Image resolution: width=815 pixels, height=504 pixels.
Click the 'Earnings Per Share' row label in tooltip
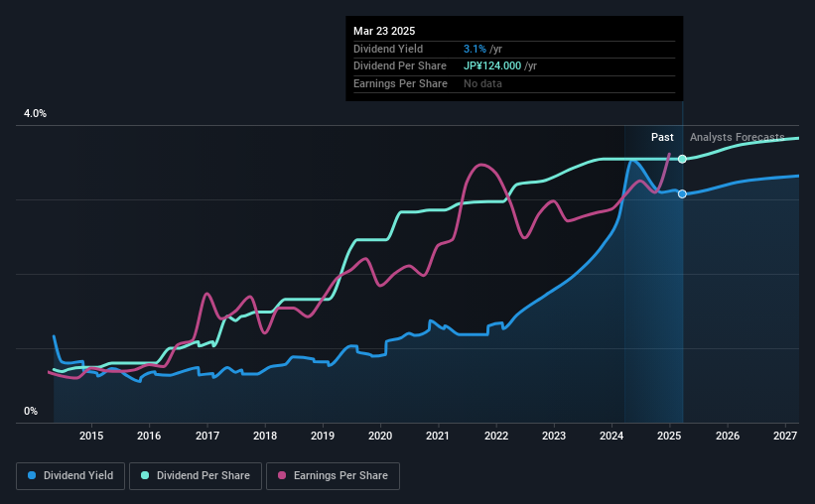(400, 83)
